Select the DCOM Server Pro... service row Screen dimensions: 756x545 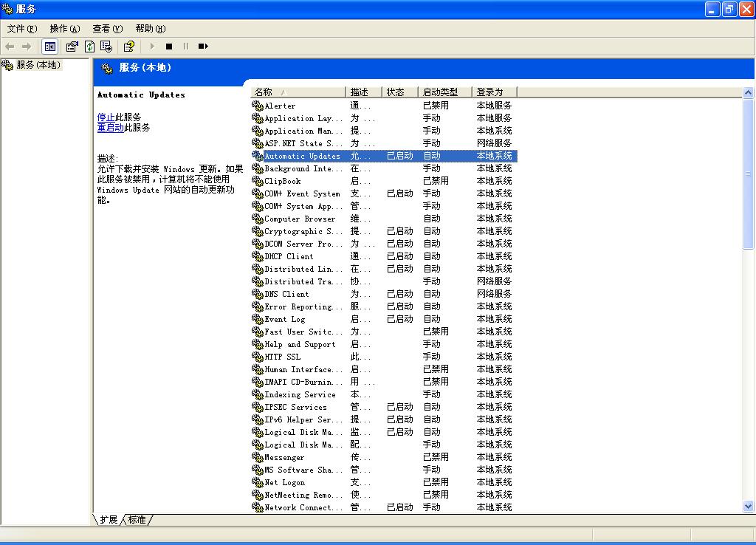tap(384, 244)
